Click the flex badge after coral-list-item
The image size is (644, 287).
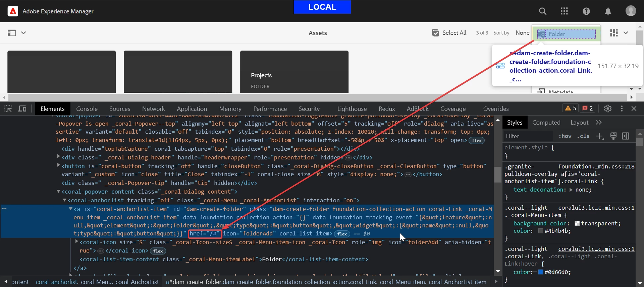coord(342,234)
